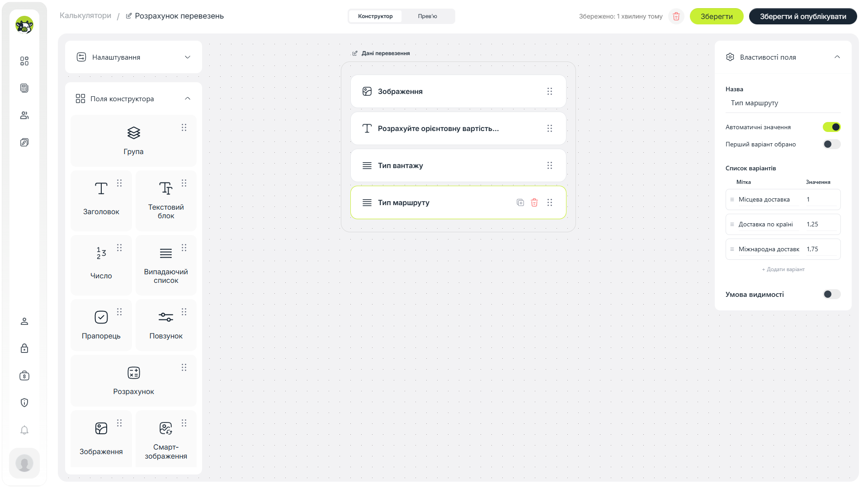Open the calculators icon in sidebar
Viewport: 868px width, 488px height.
point(24,88)
